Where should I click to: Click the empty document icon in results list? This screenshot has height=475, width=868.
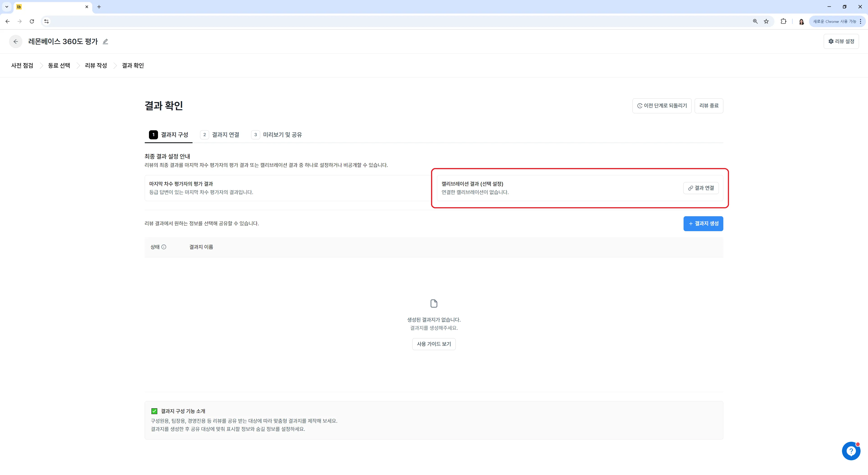434,303
